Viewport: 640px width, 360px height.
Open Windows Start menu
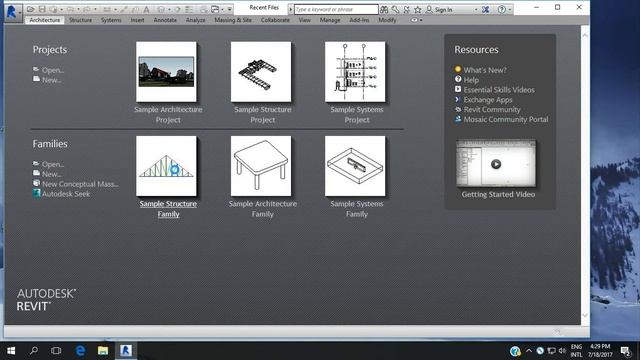pos(11,351)
